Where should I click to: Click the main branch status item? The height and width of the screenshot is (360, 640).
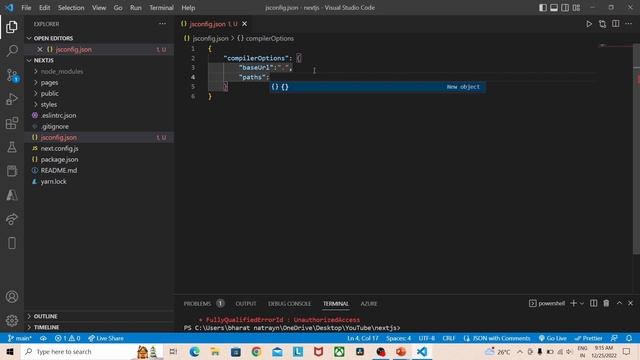coord(20,338)
